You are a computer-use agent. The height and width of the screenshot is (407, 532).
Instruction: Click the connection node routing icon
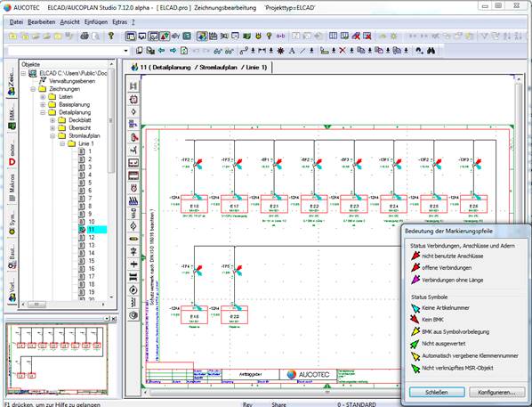click(244, 51)
